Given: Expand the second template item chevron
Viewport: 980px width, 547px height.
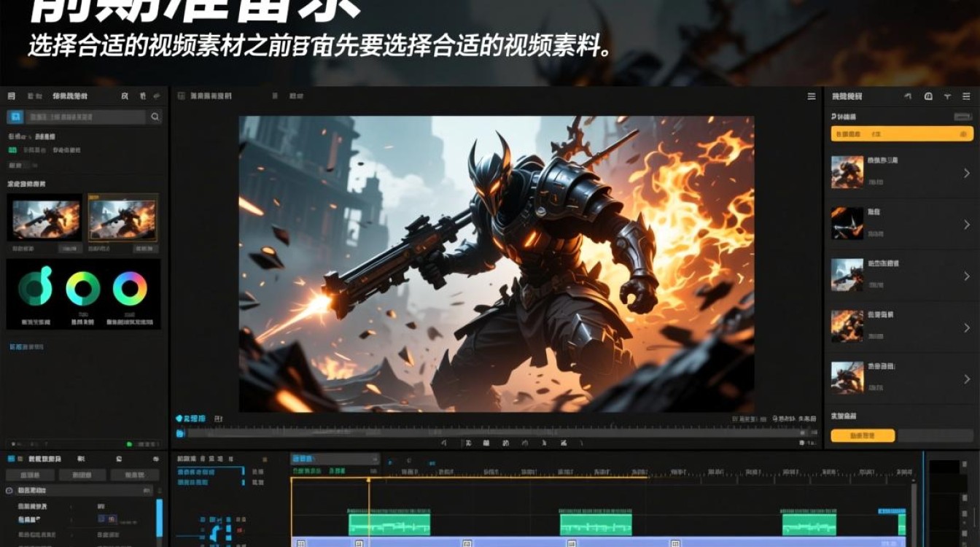Looking at the screenshot, I should click(x=967, y=225).
